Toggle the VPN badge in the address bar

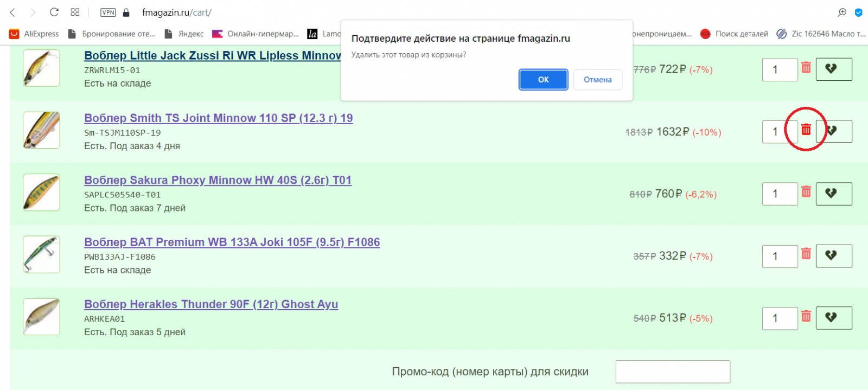[108, 12]
